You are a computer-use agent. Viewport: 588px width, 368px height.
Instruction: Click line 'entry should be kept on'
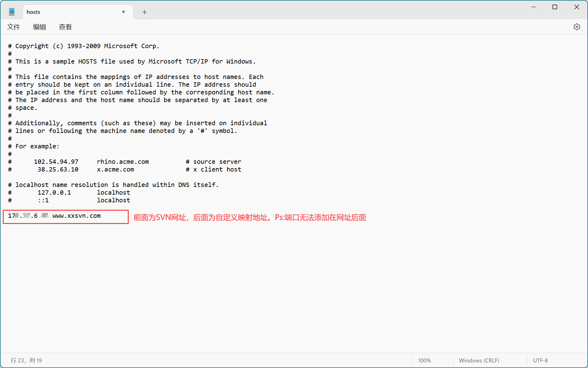point(132,85)
